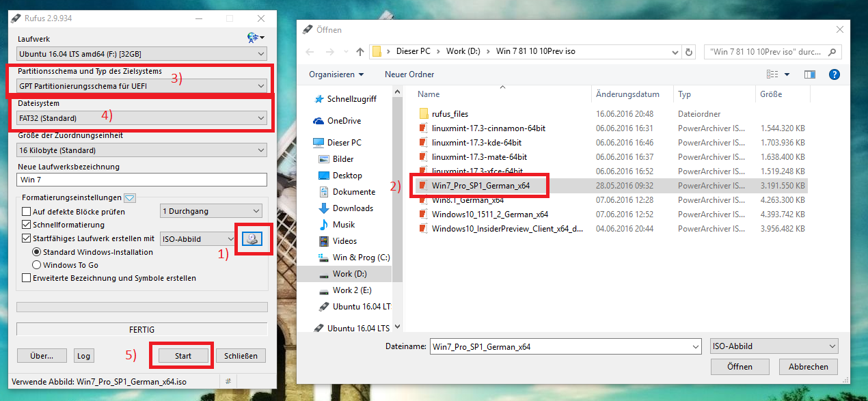Go up one folder level in Öffnen dialog

point(360,51)
